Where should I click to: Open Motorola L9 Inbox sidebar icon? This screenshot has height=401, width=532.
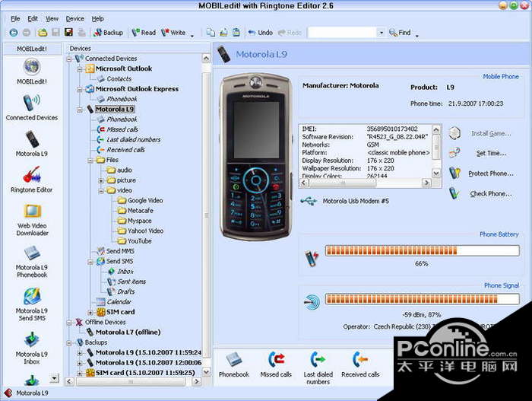point(32,340)
